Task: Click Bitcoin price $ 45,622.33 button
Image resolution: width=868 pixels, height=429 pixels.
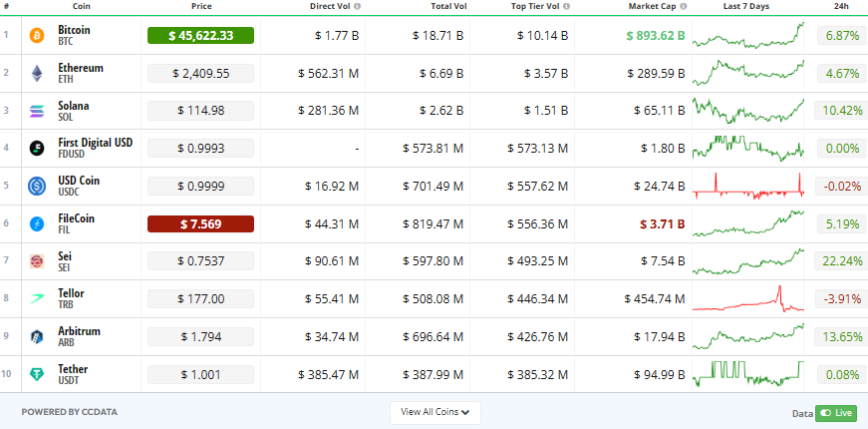Action: [x=200, y=36]
